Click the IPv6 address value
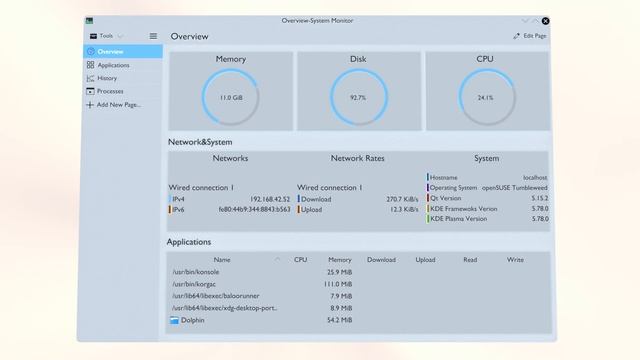Viewport: 640px width, 360px height. (x=255, y=209)
